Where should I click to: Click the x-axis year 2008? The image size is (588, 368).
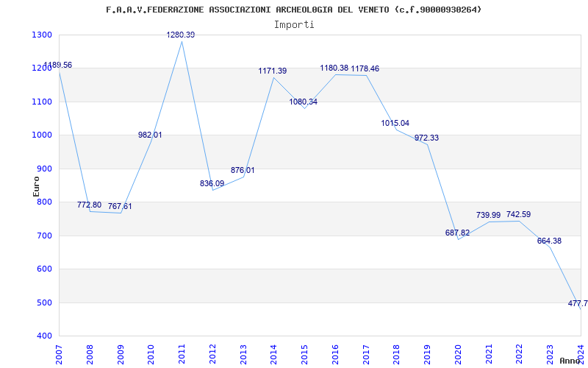coord(89,355)
